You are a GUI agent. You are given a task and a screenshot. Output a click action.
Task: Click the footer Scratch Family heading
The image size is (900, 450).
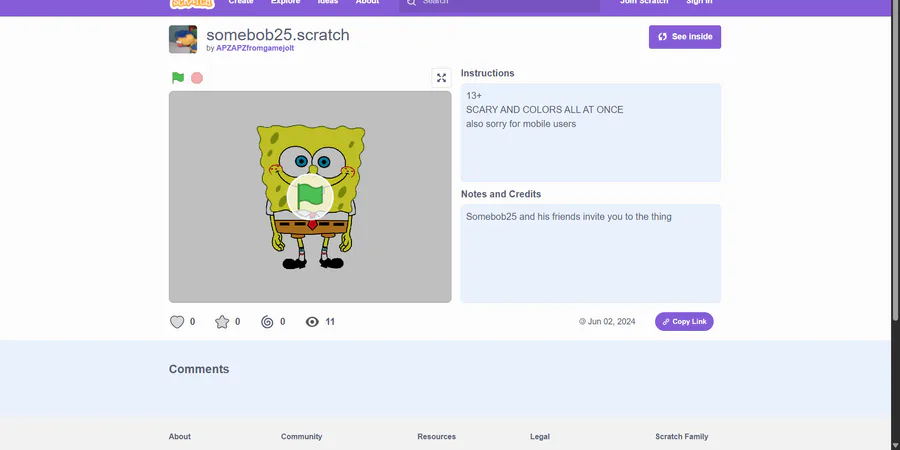pyautogui.click(x=681, y=436)
